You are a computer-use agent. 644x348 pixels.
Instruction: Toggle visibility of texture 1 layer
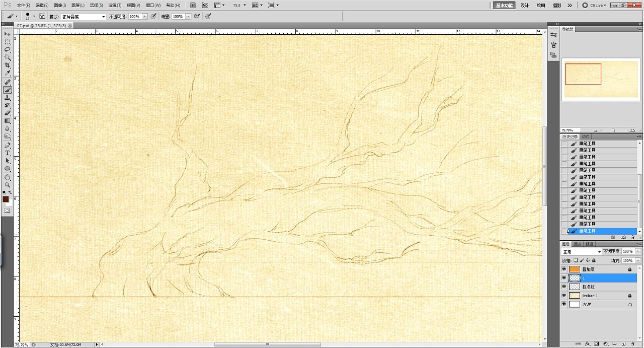point(564,296)
